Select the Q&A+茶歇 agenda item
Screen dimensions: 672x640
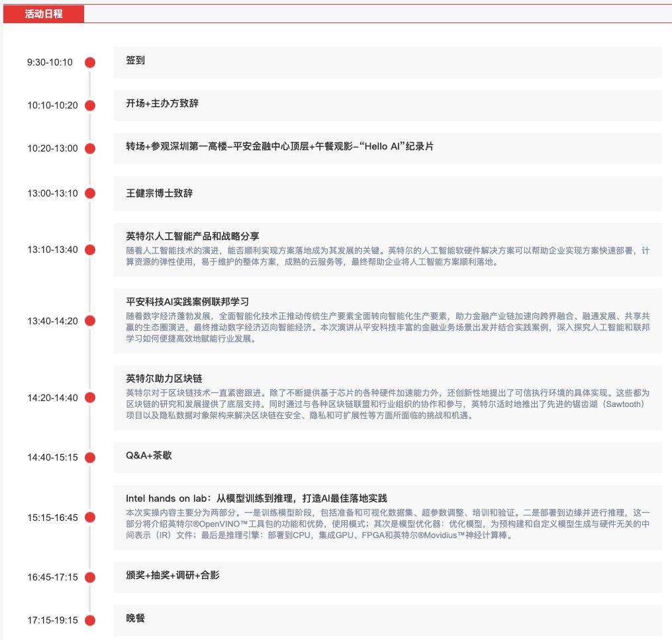pos(388,457)
